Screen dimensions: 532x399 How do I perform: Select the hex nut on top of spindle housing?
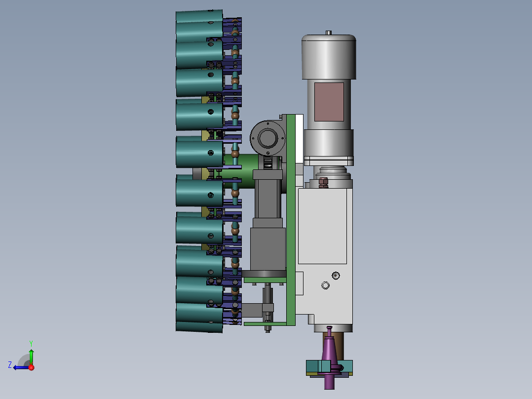click(x=323, y=182)
